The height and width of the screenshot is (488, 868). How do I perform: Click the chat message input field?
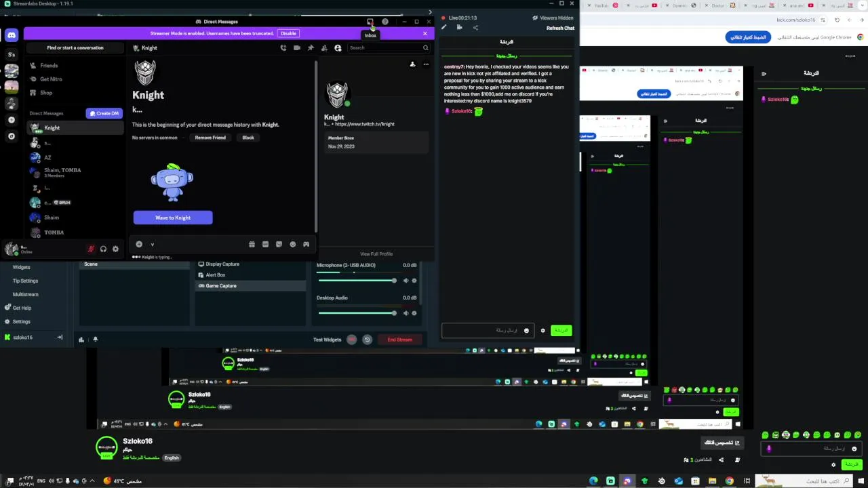coord(488,331)
